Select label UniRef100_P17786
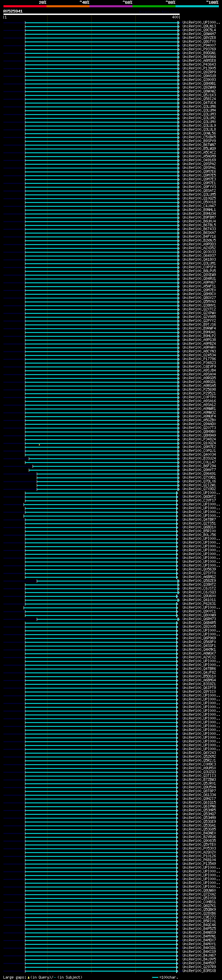Viewport: 222px width, 980px height. 199,359
